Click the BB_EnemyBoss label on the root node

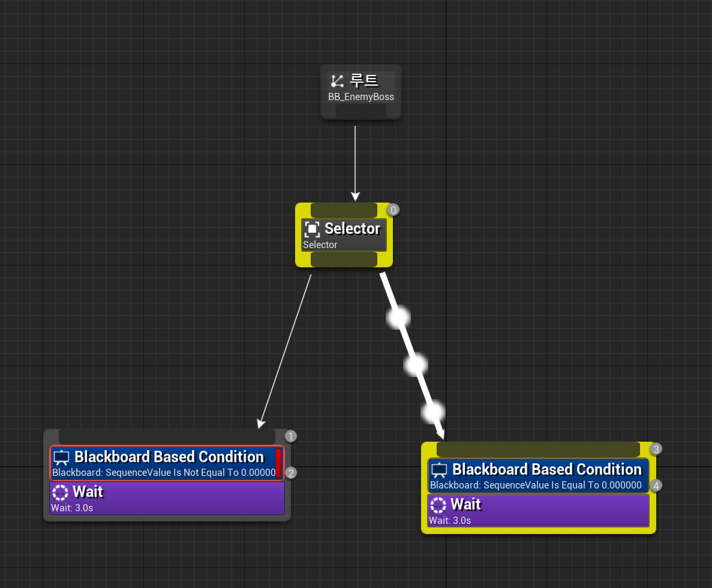[360, 97]
